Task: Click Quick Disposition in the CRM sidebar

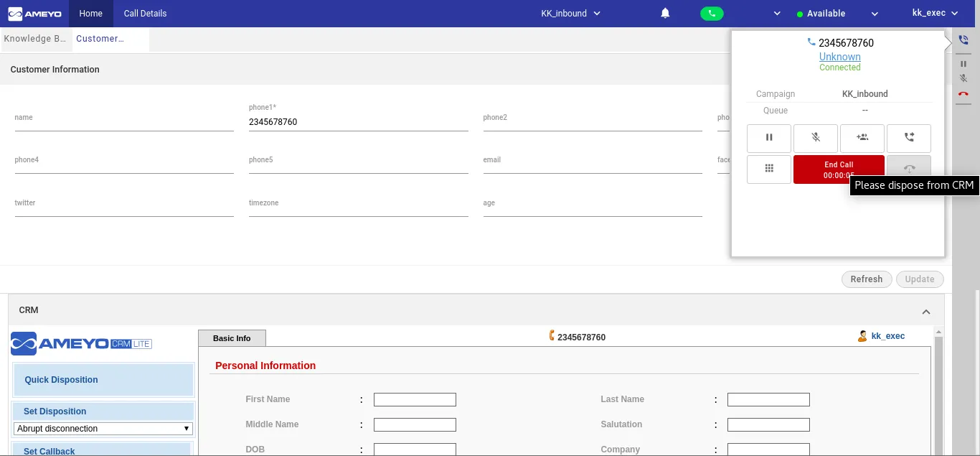Action: [103, 380]
